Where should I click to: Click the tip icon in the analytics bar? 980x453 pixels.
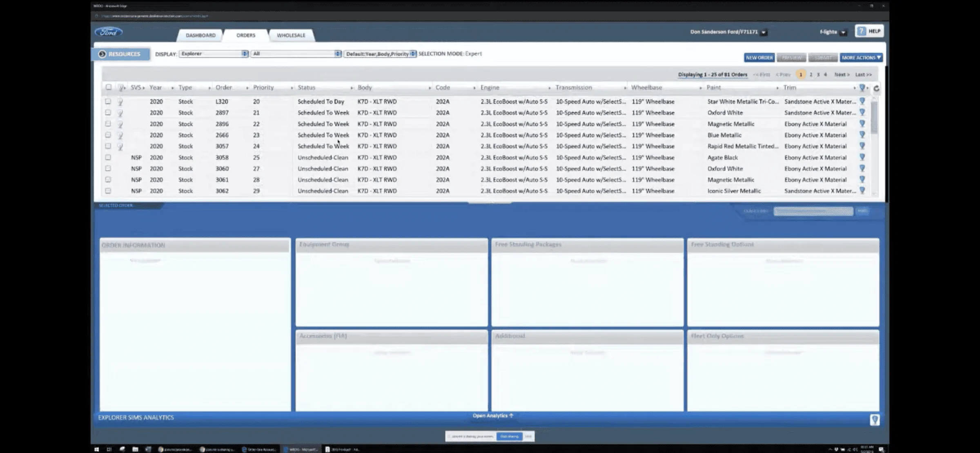[875, 420]
